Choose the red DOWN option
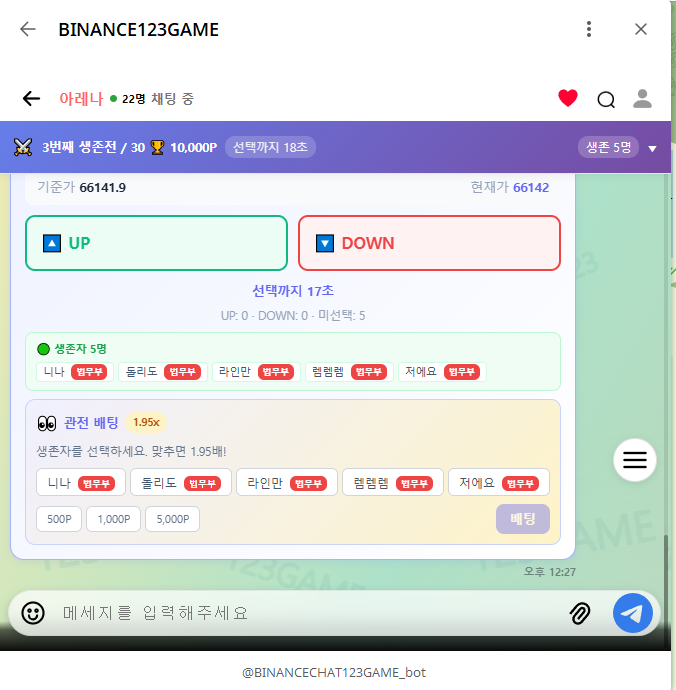 click(429, 243)
